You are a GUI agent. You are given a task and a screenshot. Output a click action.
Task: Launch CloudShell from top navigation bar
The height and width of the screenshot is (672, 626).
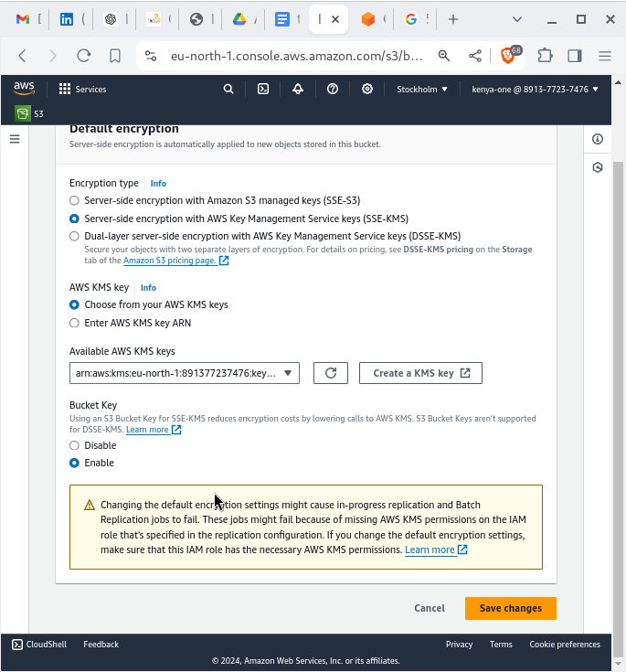[x=263, y=90]
